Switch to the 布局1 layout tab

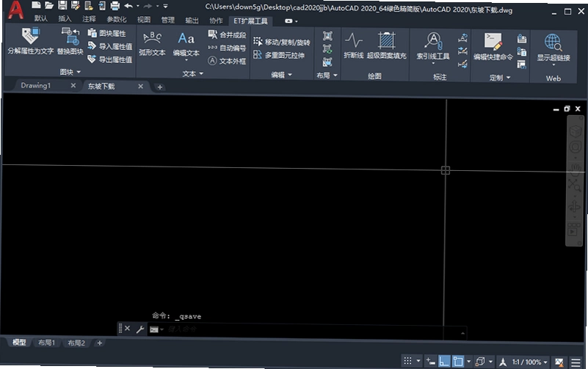(x=46, y=343)
